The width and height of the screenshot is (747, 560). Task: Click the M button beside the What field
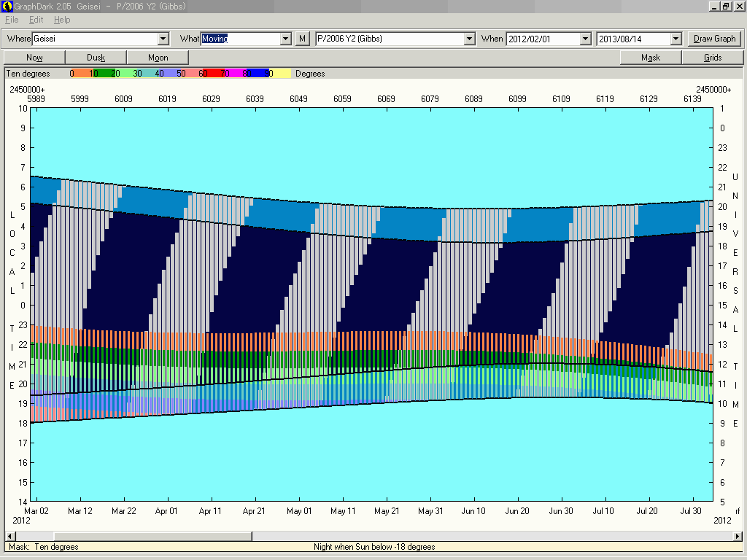pos(303,39)
